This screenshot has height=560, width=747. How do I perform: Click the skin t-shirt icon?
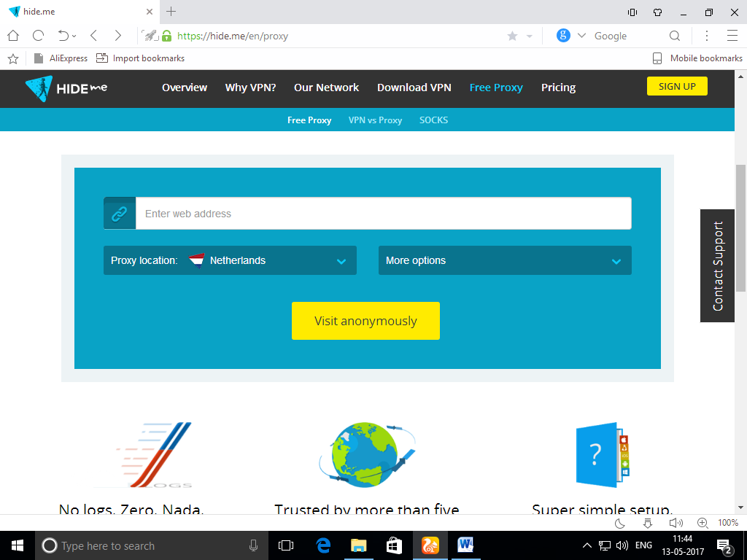658,12
